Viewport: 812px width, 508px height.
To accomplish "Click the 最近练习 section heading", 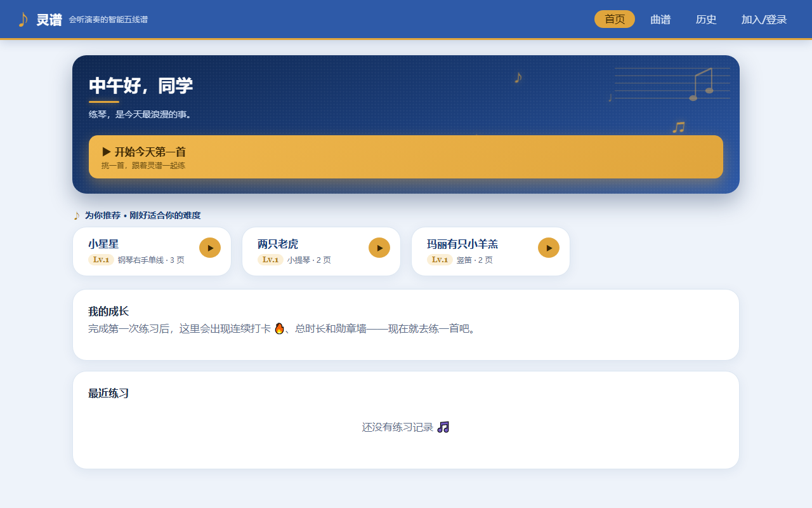I will (x=108, y=393).
